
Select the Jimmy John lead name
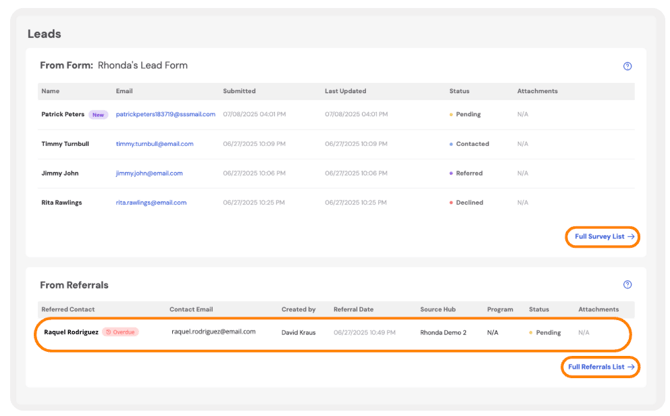click(60, 173)
